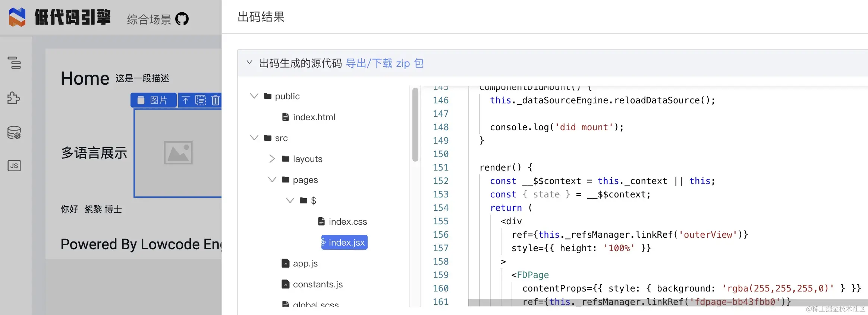868x315 pixels.
Task: Click the Home heading on the canvas
Action: tap(85, 78)
